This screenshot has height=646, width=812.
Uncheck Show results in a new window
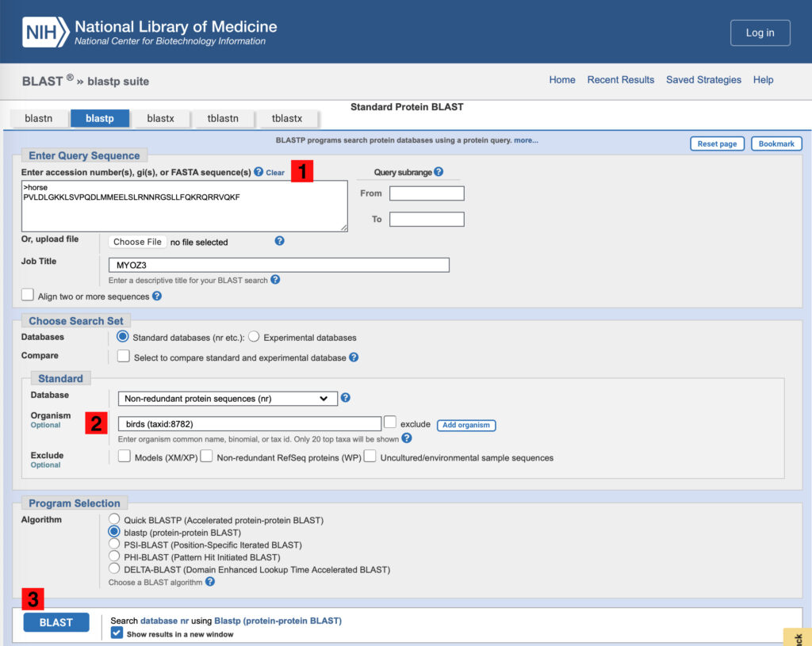coord(117,633)
